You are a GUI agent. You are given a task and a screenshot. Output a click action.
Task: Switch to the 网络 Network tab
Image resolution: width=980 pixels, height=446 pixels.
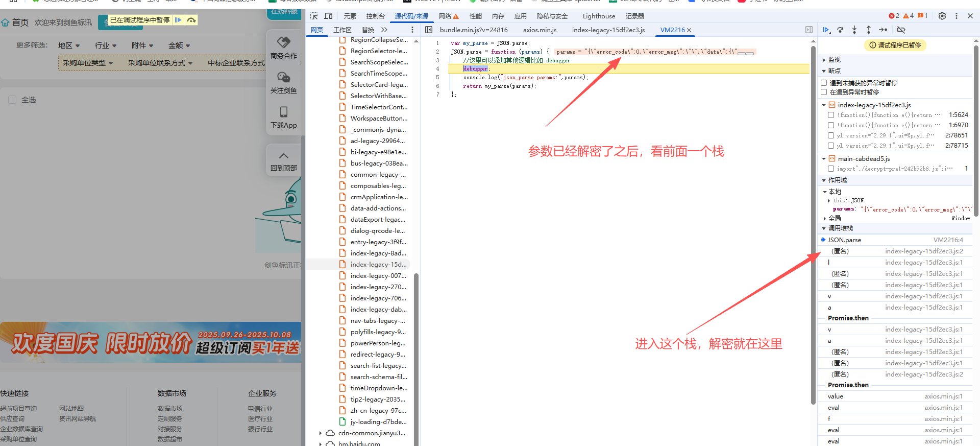coord(449,16)
